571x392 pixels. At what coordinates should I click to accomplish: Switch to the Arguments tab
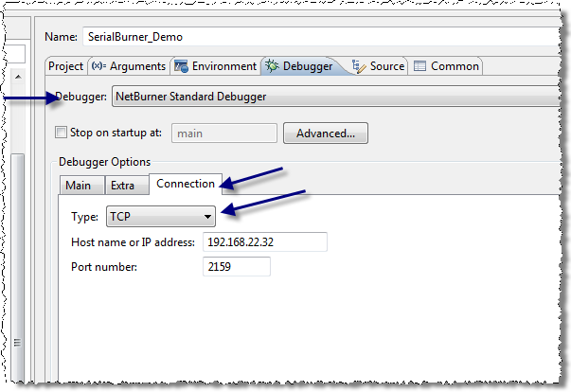pos(129,66)
